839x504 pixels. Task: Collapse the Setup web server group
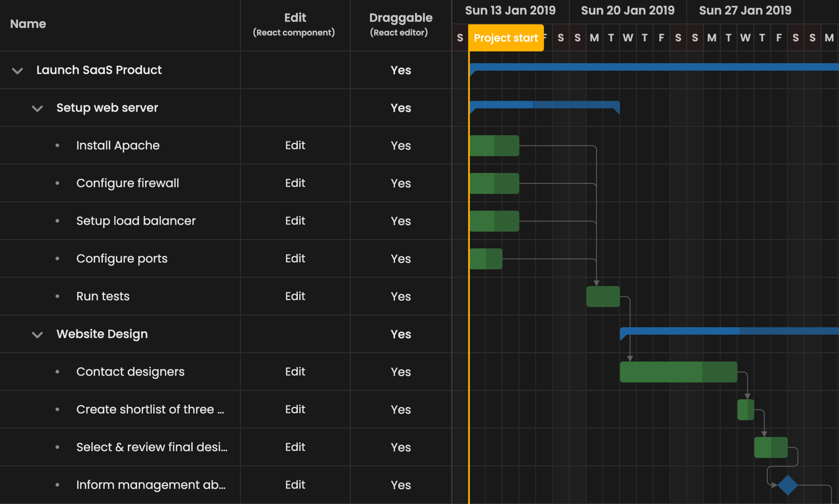(x=37, y=108)
